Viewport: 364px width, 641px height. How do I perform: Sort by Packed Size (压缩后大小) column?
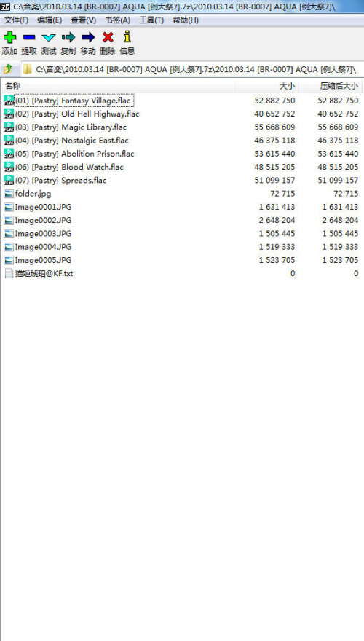[331, 86]
